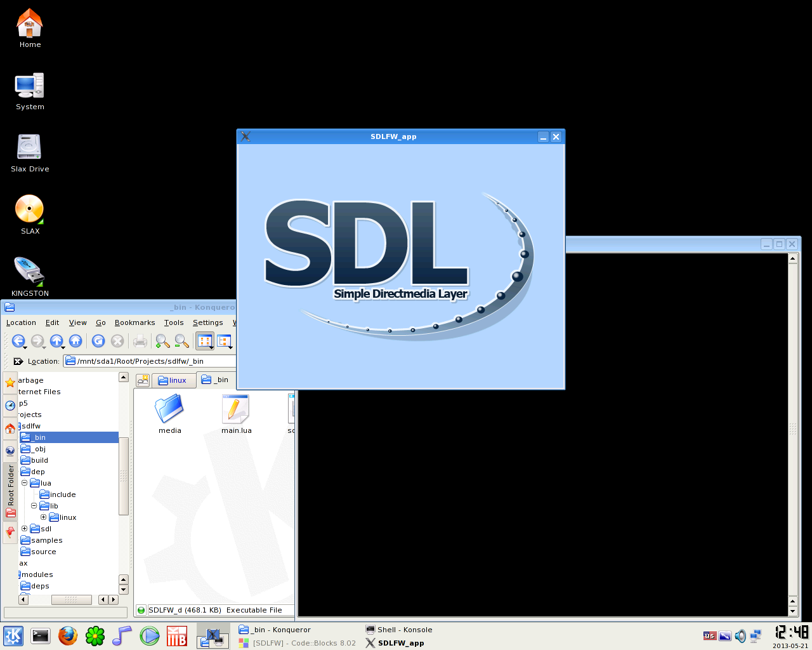Reload the folder view in Konqueror
Image resolution: width=812 pixels, height=650 pixels.
(98, 341)
